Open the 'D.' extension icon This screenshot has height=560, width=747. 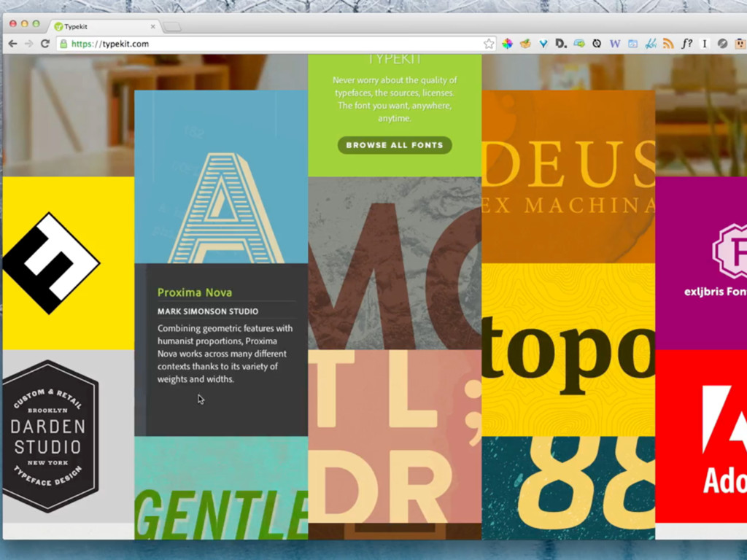(x=561, y=44)
